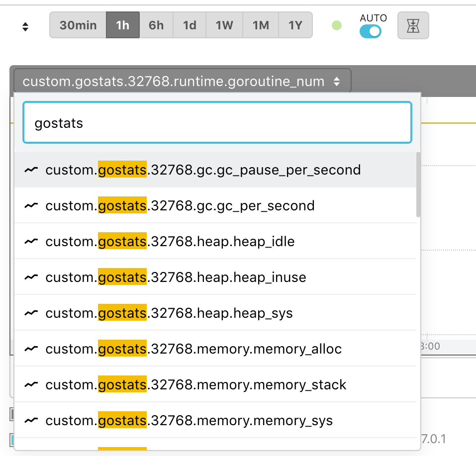476x456 pixels.
Task: Click the green status indicator dot
Action: [x=337, y=25]
